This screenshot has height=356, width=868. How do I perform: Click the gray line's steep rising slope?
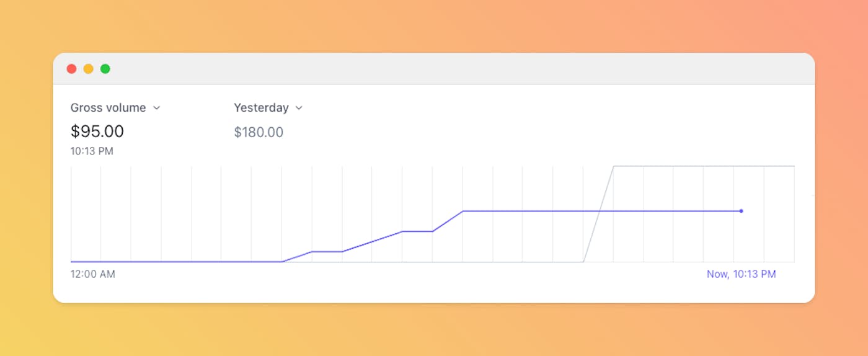[598, 214]
